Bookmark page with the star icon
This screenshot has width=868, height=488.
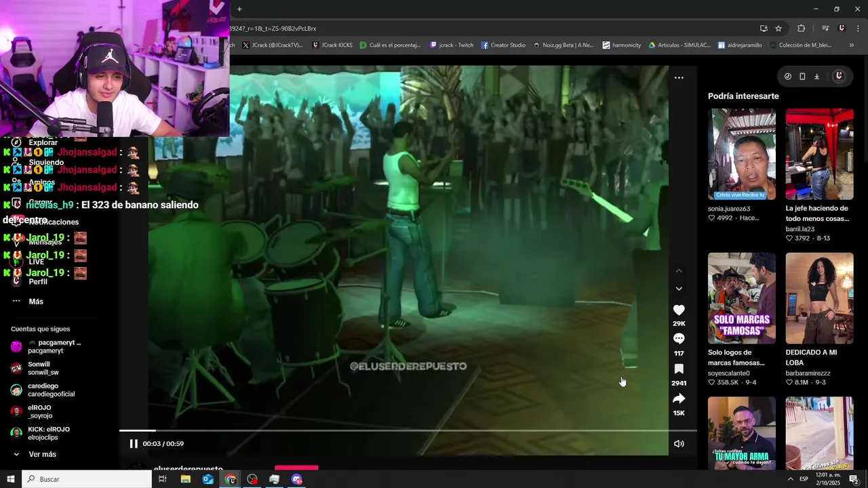[x=778, y=28]
